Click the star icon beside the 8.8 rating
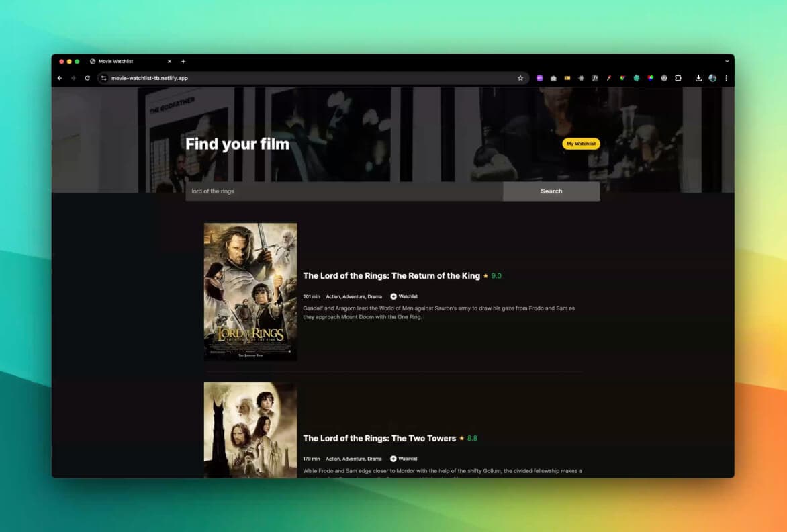Viewport: 787px width, 532px height. point(461,438)
